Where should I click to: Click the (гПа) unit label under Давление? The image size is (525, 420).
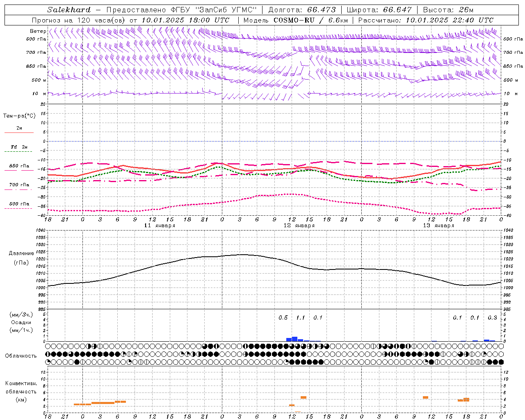(21, 262)
